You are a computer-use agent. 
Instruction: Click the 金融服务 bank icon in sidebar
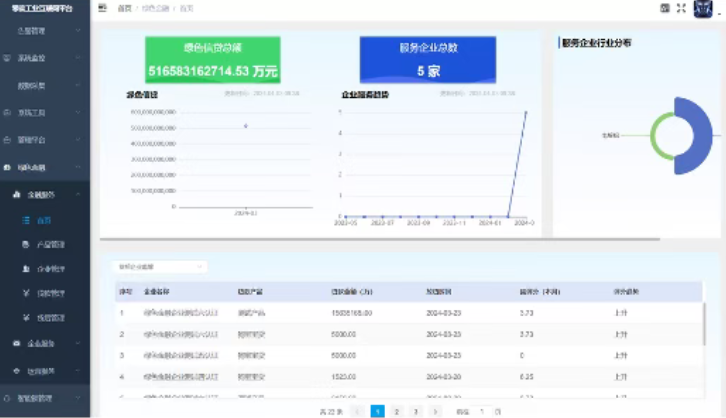[x=17, y=194]
